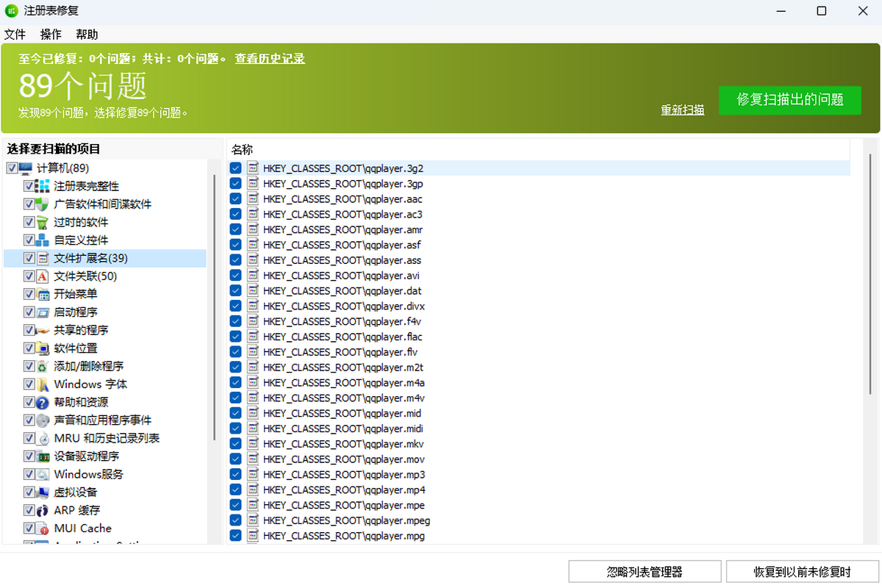
Task: Uncheck the HKEY_CLASSES_ROOT\qqplayer.3g2 entry
Action: click(235, 168)
